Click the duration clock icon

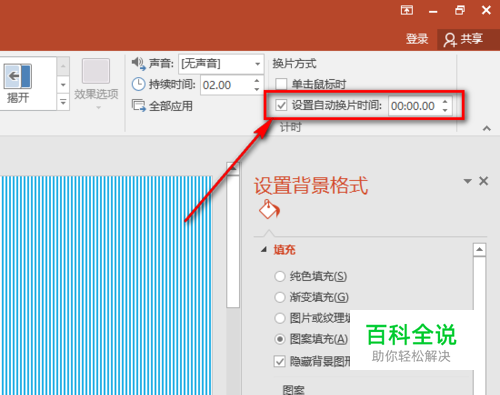tap(138, 84)
